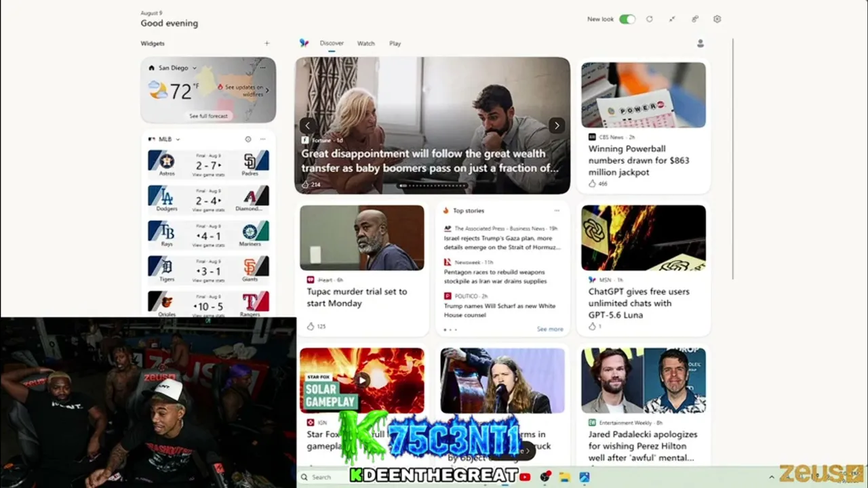Click the carousel page indicator dots
Screen dimensions: 868x488
click(x=433, y=185)
